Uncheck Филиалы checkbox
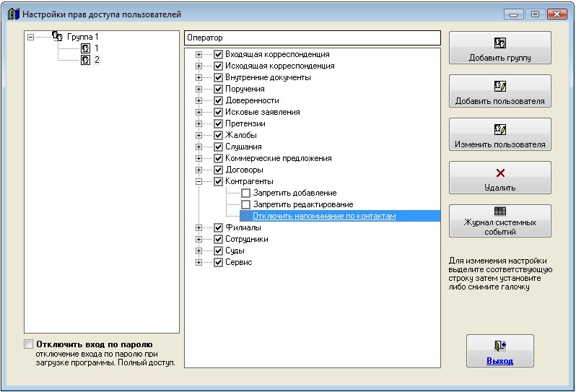 tap(218, 228)
